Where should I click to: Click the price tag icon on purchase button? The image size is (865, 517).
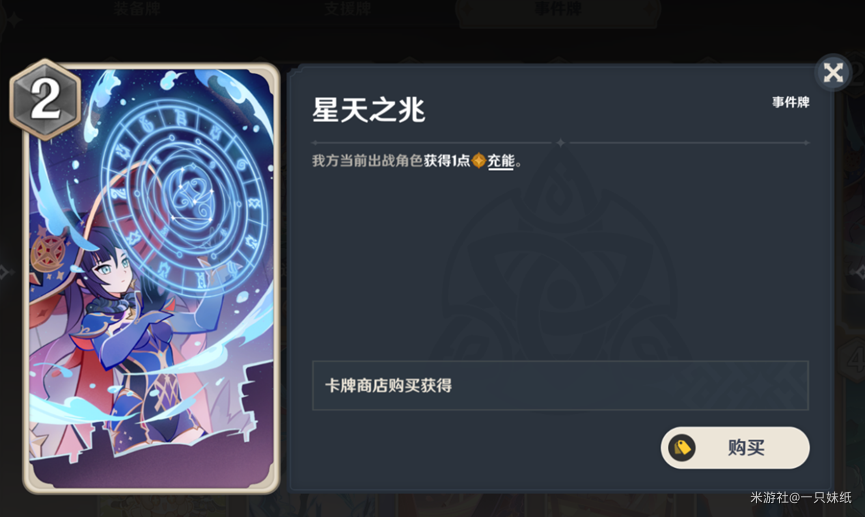click(x=682, y=447)
